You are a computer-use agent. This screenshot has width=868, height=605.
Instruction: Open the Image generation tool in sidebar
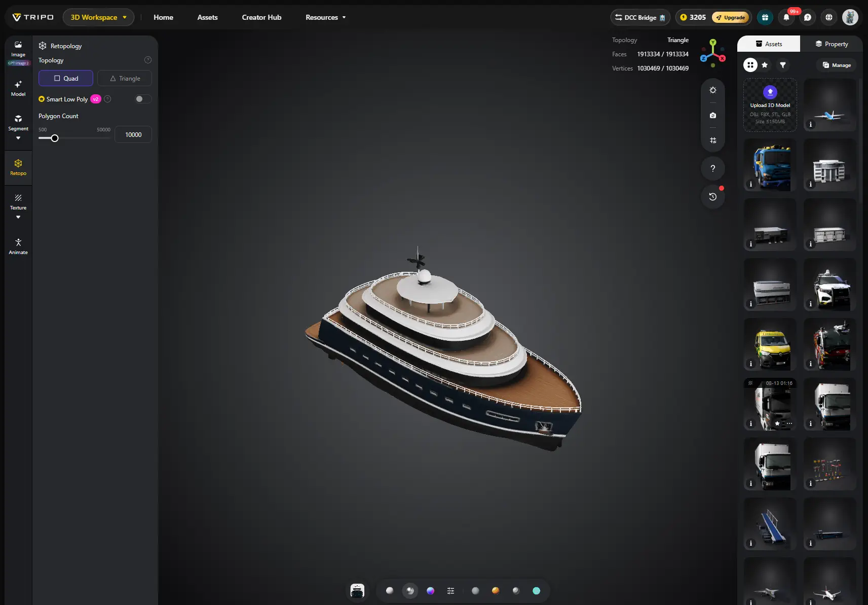click(18, 49)
